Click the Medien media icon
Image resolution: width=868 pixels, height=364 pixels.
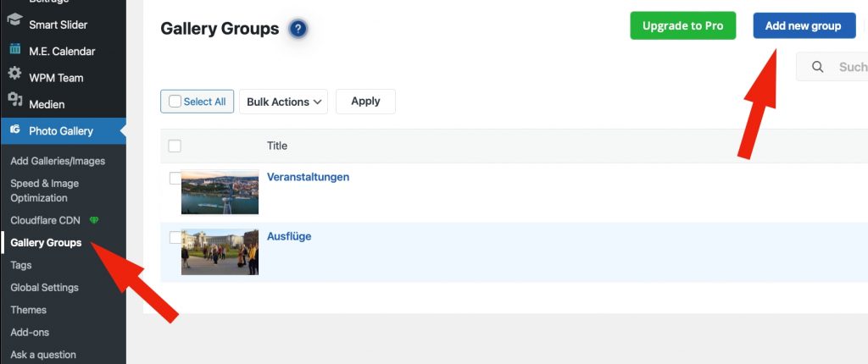(14, 101)
